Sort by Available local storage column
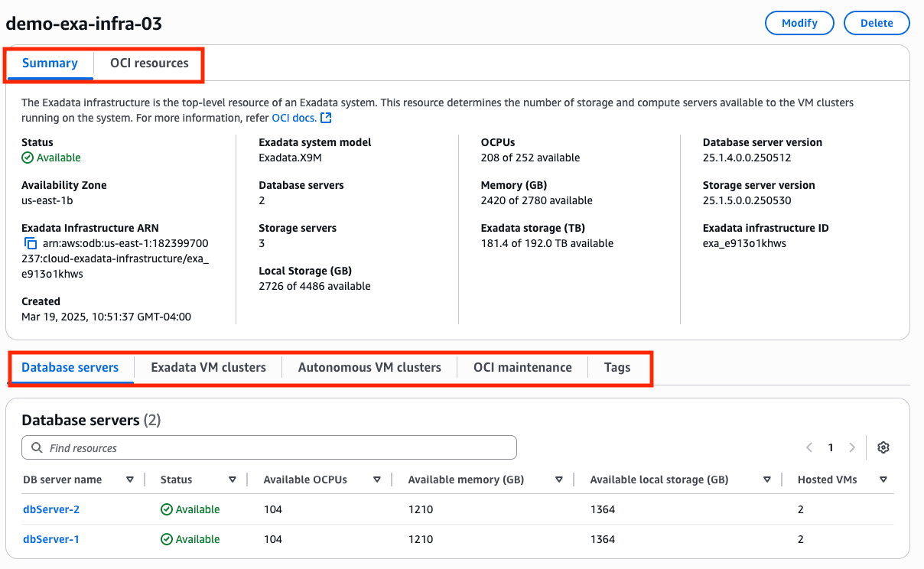924x569 pixels. pyautogui.click(x=767, y=480)
